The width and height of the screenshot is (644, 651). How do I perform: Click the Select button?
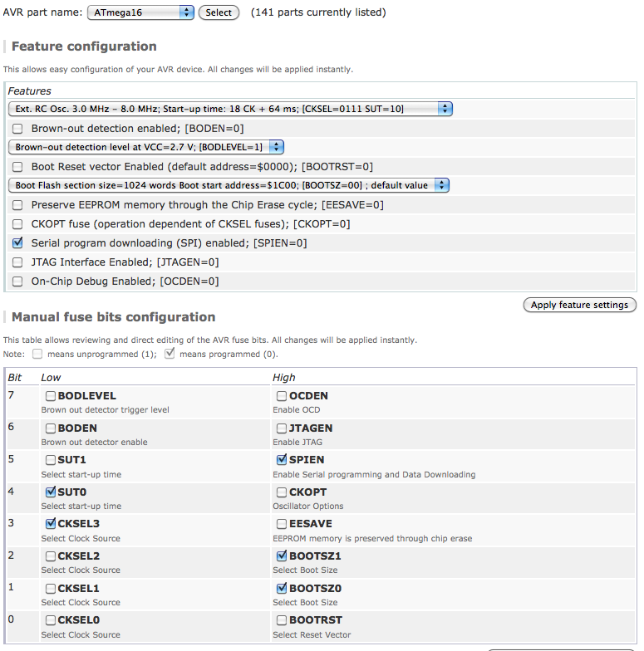[x=219, y=12]
